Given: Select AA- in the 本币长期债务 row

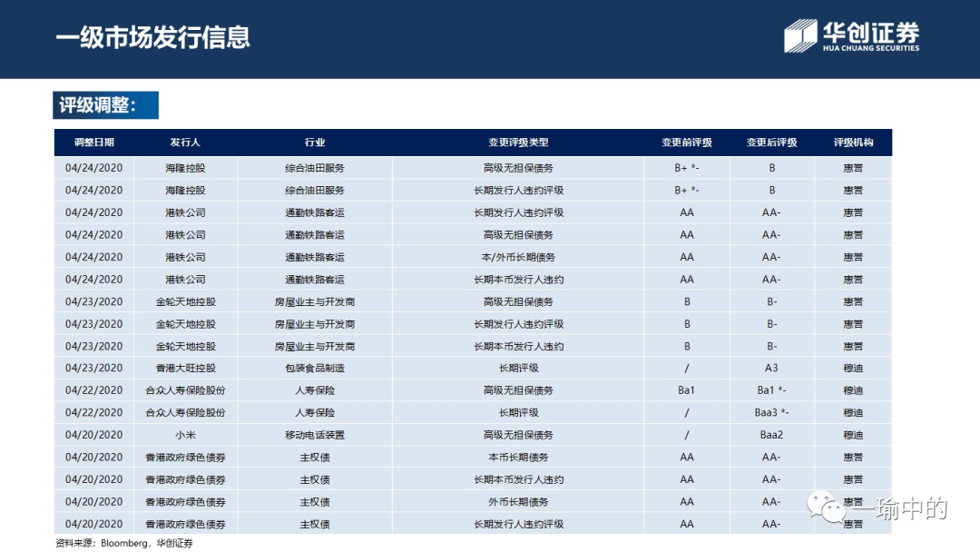Looking at the screenshot, I should (772, 458).
